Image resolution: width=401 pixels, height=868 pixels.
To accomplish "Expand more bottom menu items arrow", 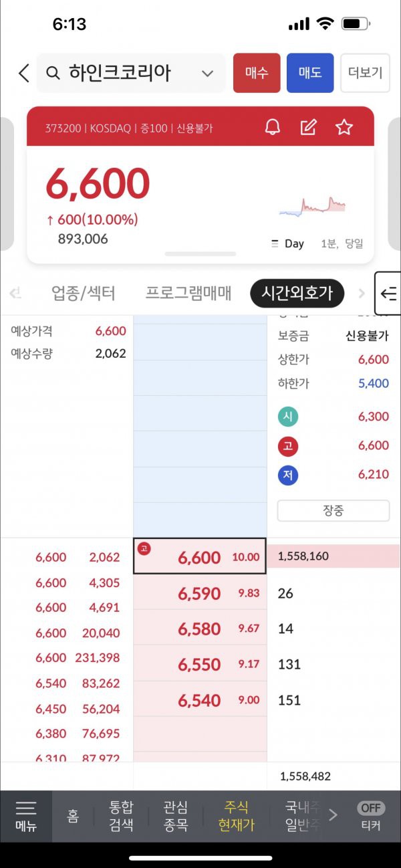I will pyautogui.click(x=333, y=815).
